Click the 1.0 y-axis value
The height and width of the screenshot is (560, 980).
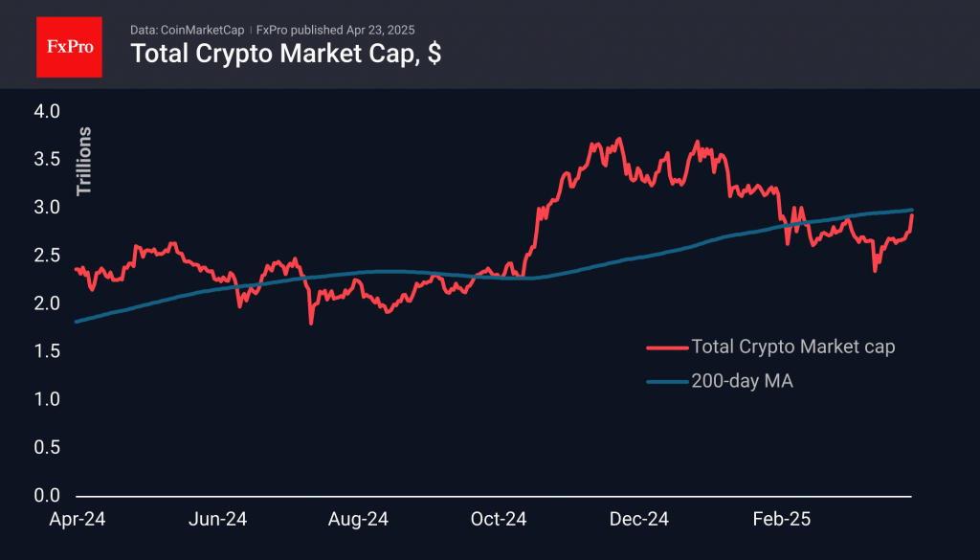(x=48, y=399)
